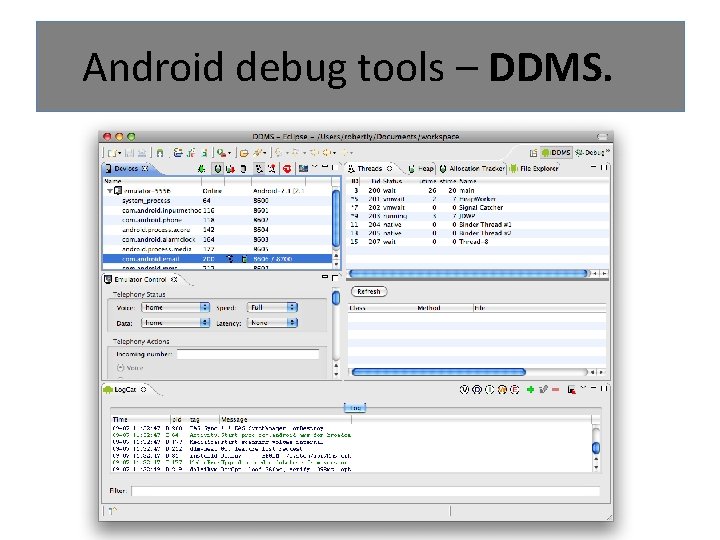
Task: Click the Message column header in LogCat
Action: click(x=285, y=419)
